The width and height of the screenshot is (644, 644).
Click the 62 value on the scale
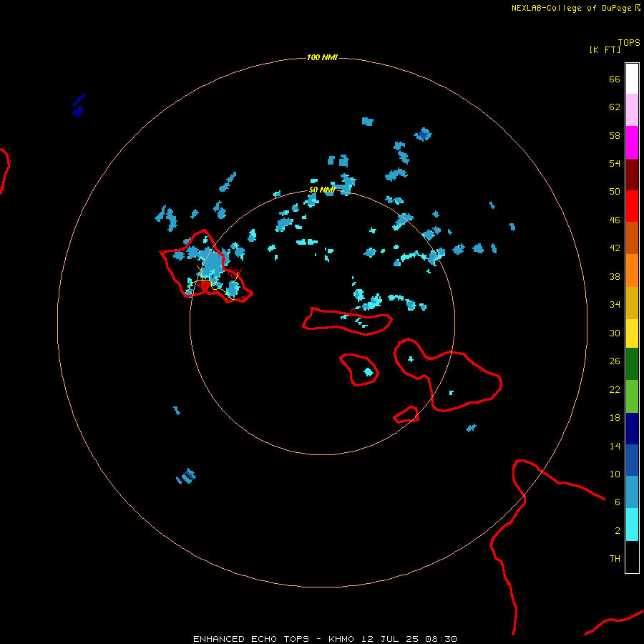[615, 107]
